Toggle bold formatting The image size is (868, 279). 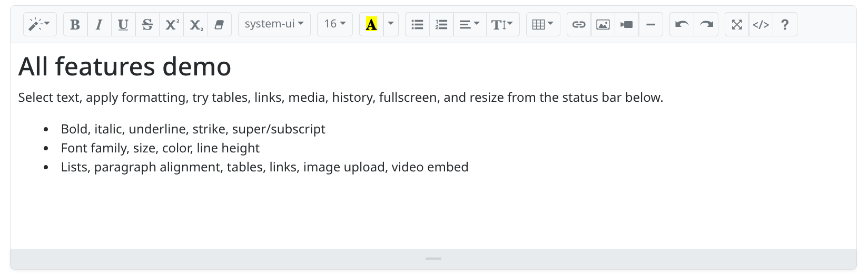[x=75, y=24]
